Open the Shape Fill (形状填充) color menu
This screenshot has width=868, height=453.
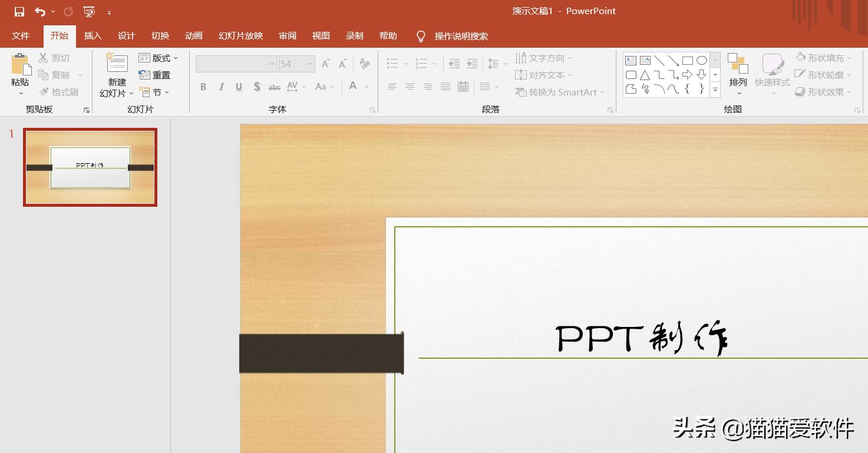(x=824, y=58)
